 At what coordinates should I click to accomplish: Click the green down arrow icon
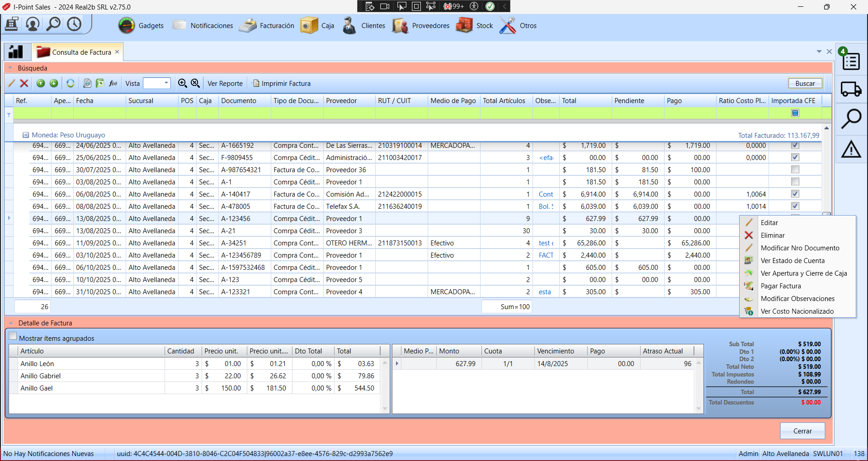54,83
